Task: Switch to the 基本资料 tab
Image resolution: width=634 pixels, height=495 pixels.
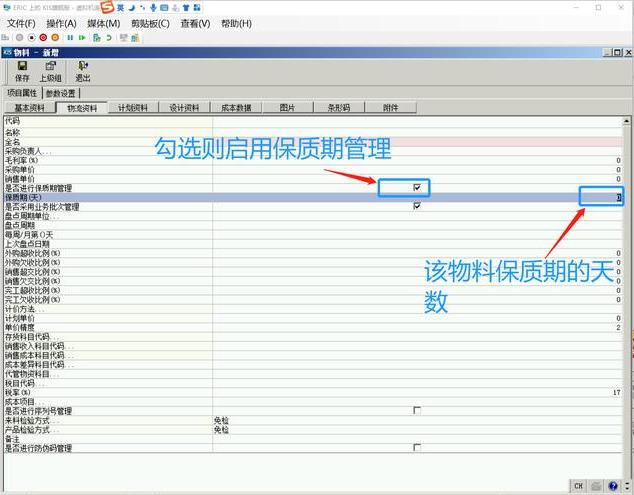Action: coord(30,108)
